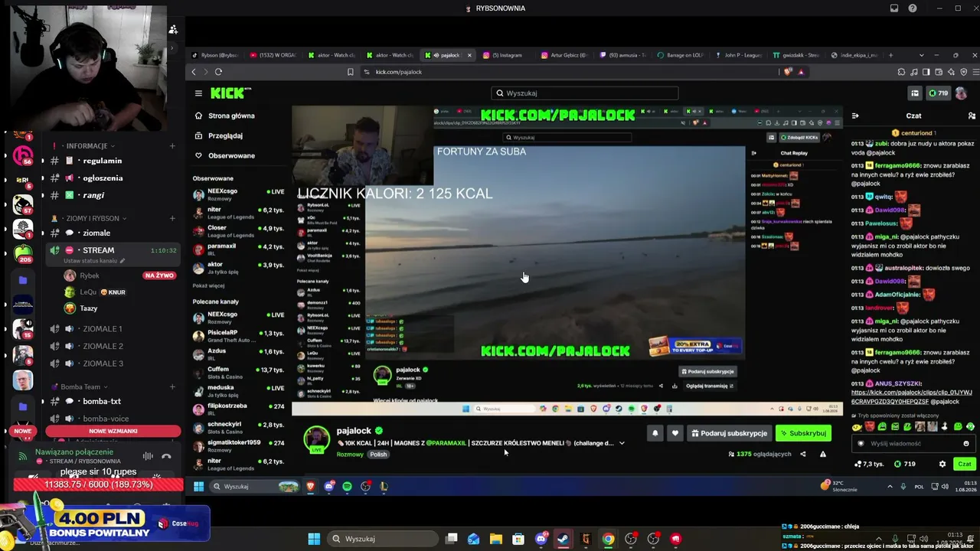Click the 'NOWE WZMIANKI' banner in Discord
This screenshot has height=551, width=980.
113,431
